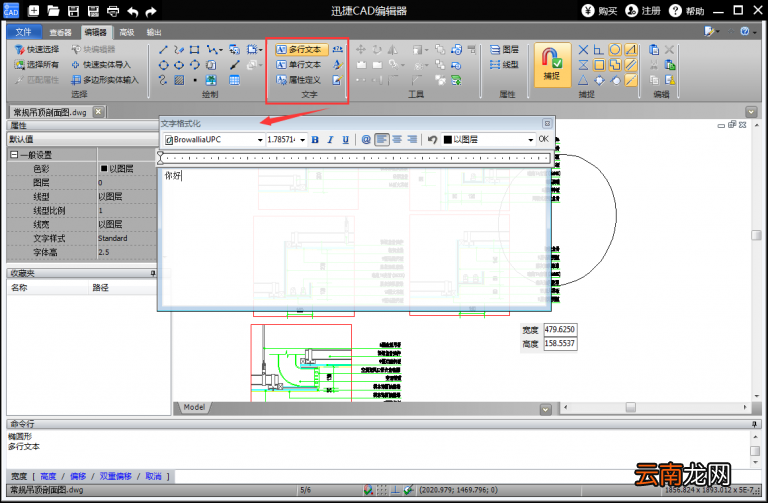The image size is (768, 503).
Task: Click the 单行文本 single-line text tool
Action: (x=299, y=65)
